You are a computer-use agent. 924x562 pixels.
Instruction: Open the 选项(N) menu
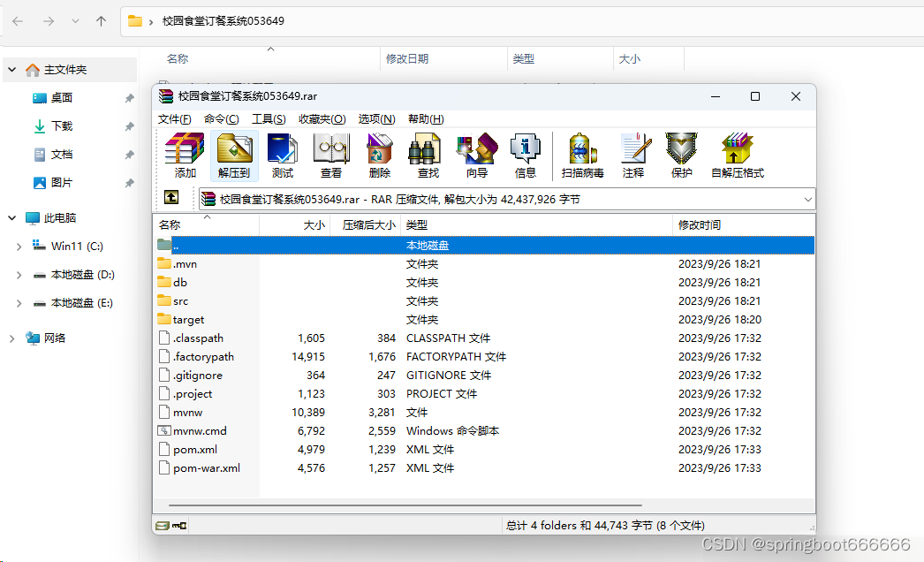pos(377,119)
